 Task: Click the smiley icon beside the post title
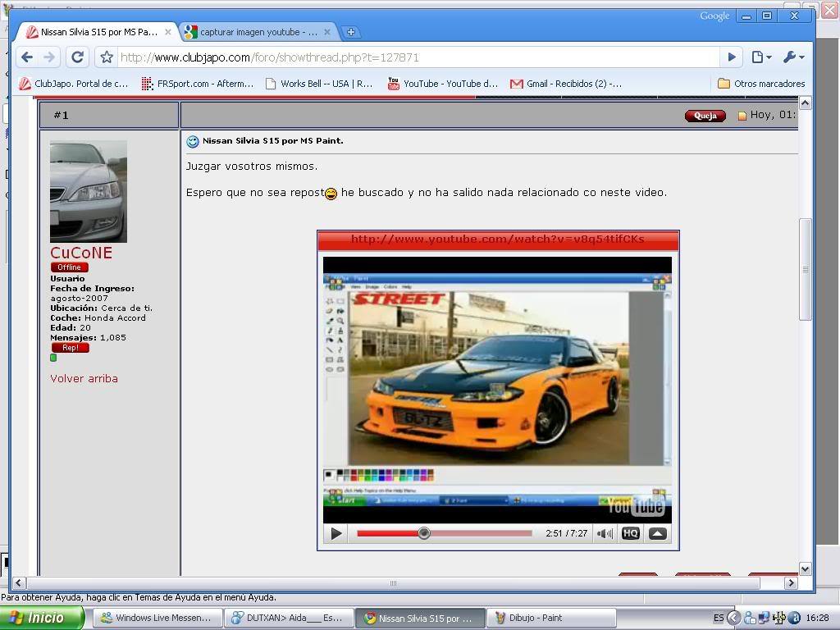(192, 141)
